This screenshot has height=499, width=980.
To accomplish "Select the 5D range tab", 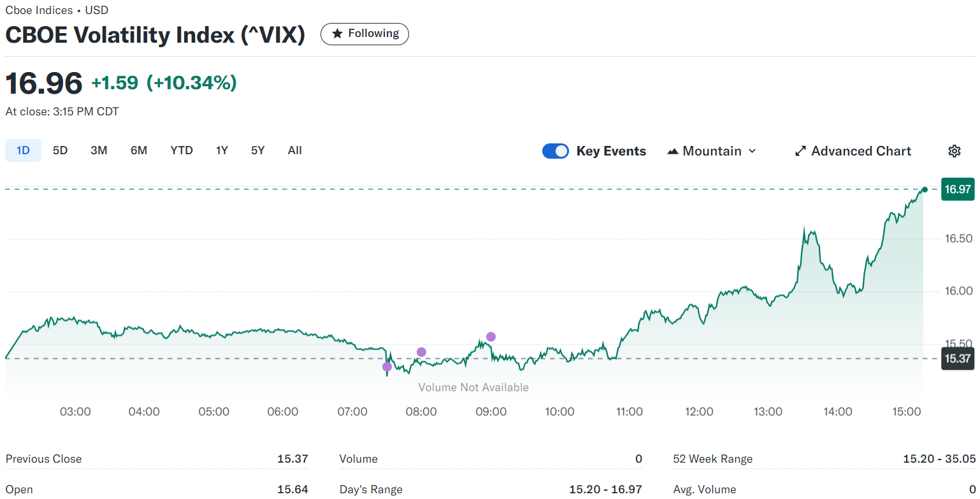I will tap(60, 150).
